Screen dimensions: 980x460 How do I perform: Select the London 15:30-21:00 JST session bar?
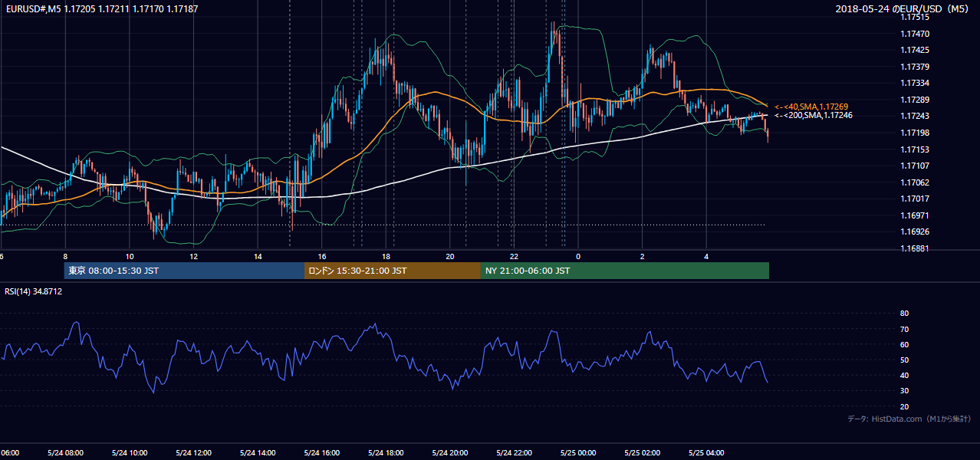point(393,271)
